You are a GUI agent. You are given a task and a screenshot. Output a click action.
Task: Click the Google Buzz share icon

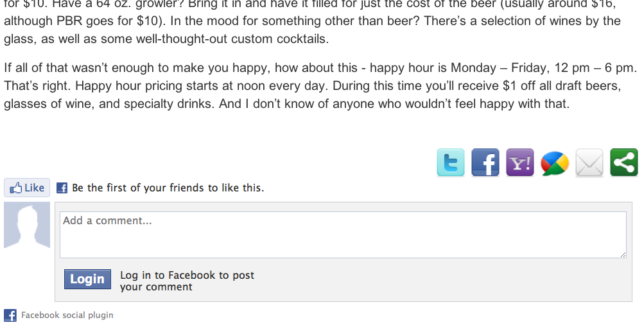(x=555, y=163)
